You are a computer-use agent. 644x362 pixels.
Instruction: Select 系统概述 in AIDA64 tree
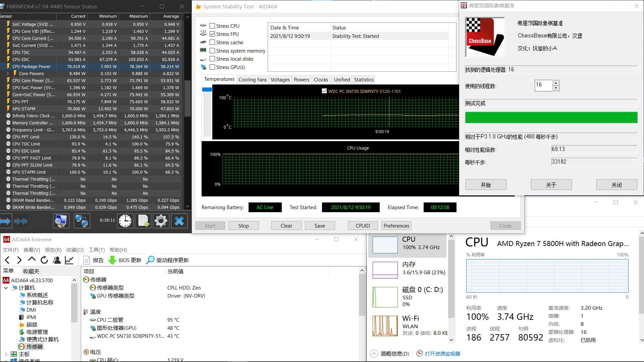pos(34,295)
